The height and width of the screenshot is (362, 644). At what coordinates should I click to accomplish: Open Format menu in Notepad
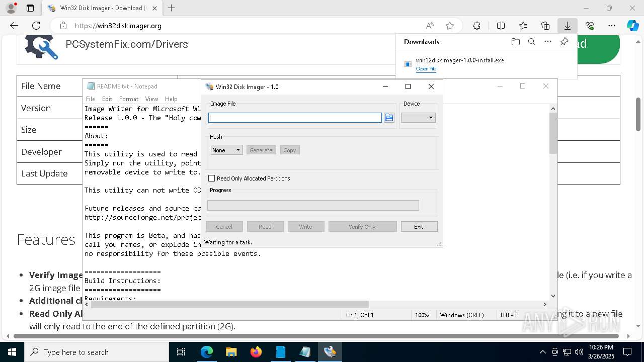coord(129,99)
